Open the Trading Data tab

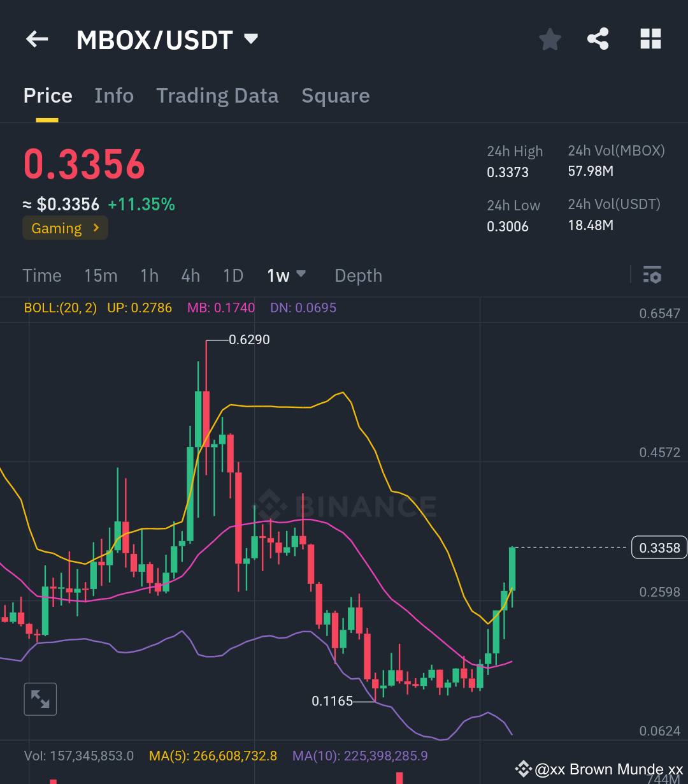217,96
